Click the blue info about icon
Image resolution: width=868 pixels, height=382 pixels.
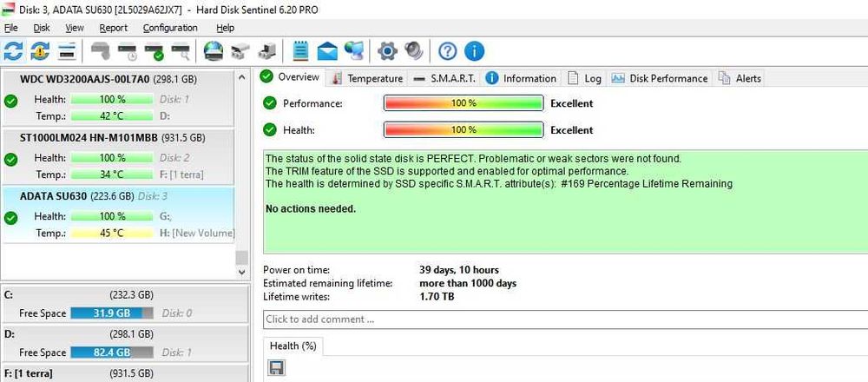tap(475, 51)
